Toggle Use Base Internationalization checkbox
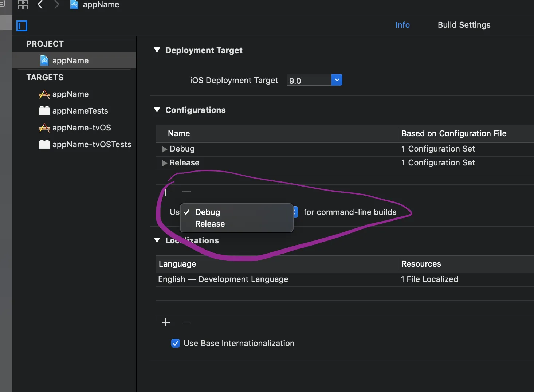Viewport: 534px width, 392px height. 176,343
